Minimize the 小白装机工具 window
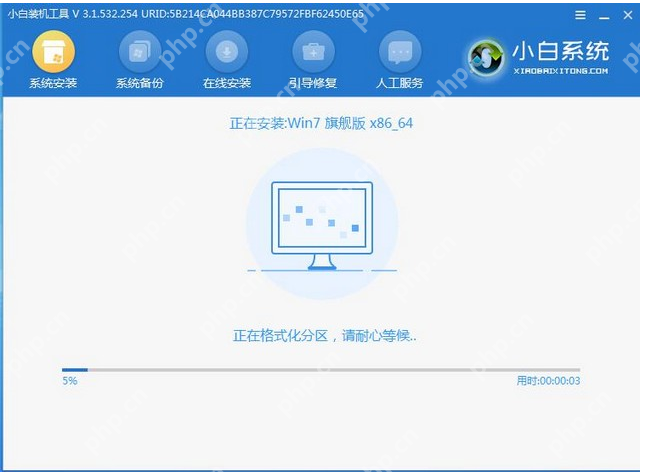 point(604,16)
